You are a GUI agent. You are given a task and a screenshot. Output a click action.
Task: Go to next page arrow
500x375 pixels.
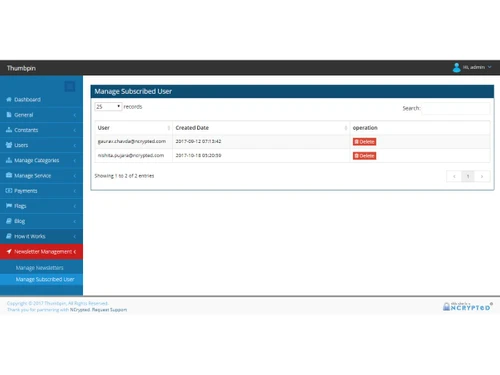click(x=482, y=176)
